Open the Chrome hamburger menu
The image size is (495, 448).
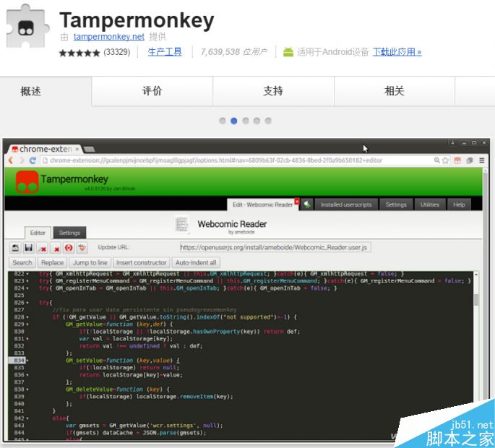482,160
